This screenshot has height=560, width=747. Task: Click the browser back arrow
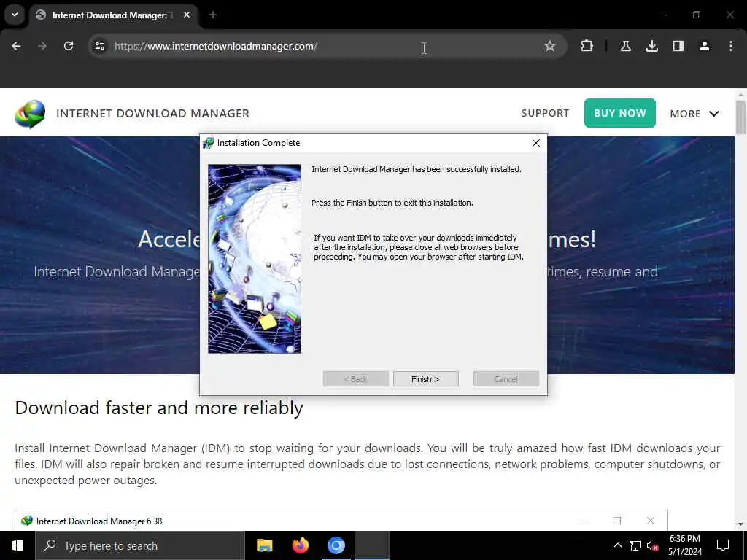[x=16, y=46]
